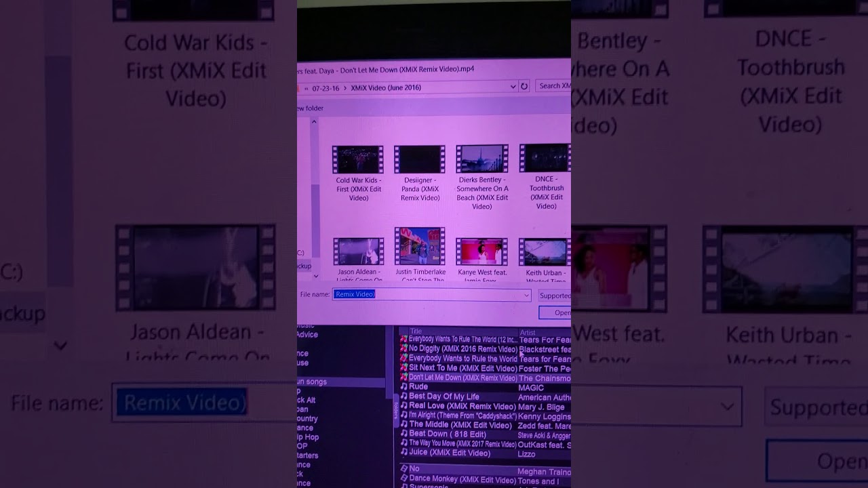Go to the 07-23-16 breadcrumb folder
Image resolution: width=868 pixels, height=488 pixels.
[x=326, y=88]
